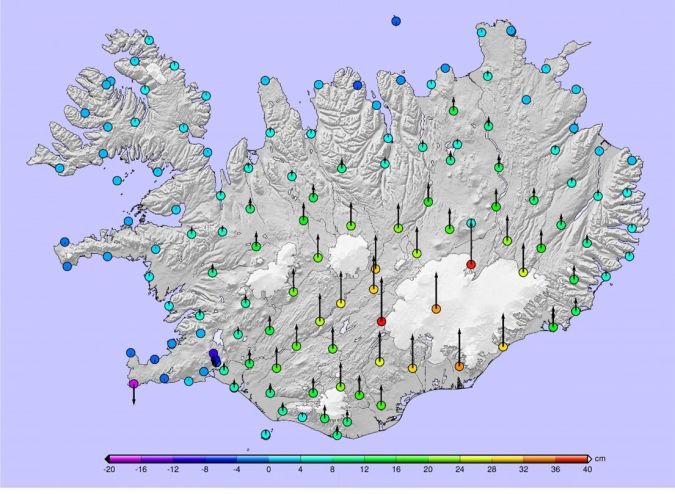The width and height of the screenshot is (675, 494).
Task: Click the red station marker north of the large glacier
Action: click(471, 264)
